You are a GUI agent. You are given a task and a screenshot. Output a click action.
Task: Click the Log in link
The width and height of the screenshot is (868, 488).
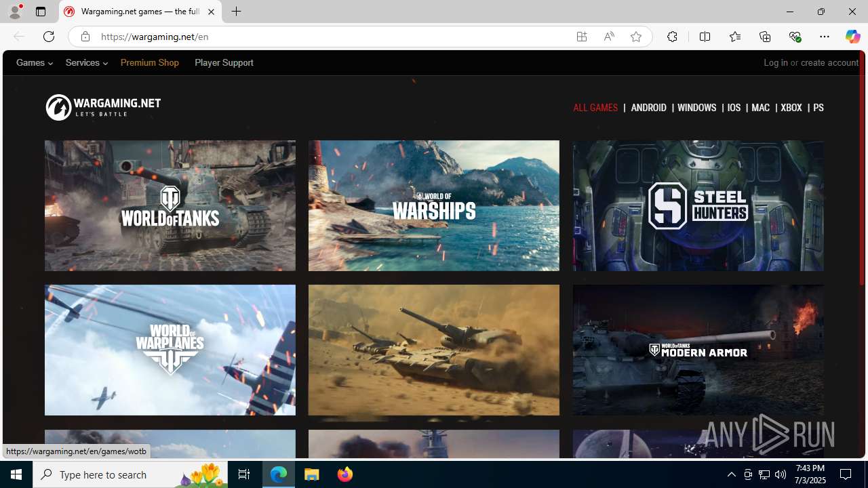click(x=776, y=62)
